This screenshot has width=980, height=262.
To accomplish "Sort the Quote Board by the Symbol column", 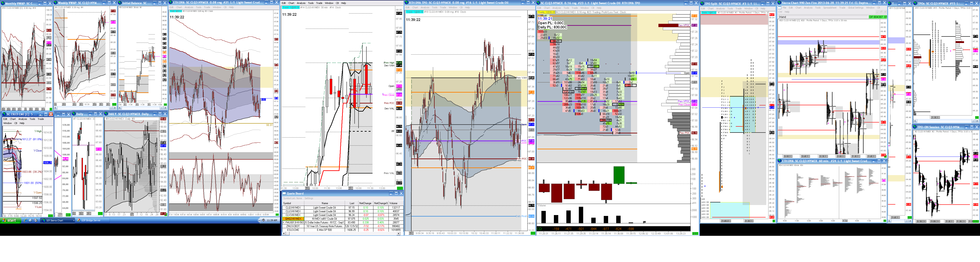I will click(293, 203).
